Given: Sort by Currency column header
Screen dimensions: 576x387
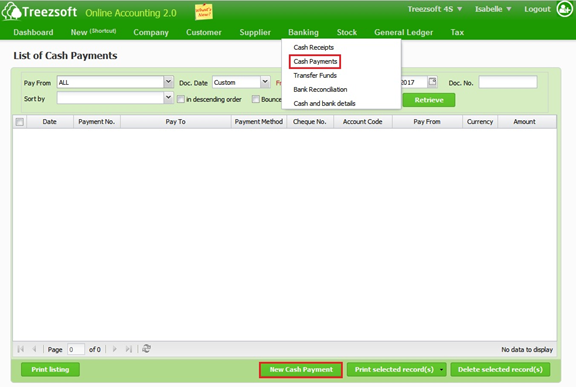Looking at the screenshot, I should coord(480,122).
